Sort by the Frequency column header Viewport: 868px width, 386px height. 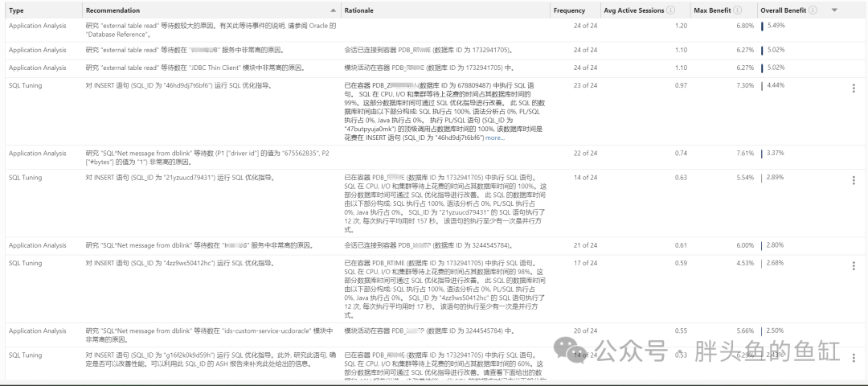569,10
